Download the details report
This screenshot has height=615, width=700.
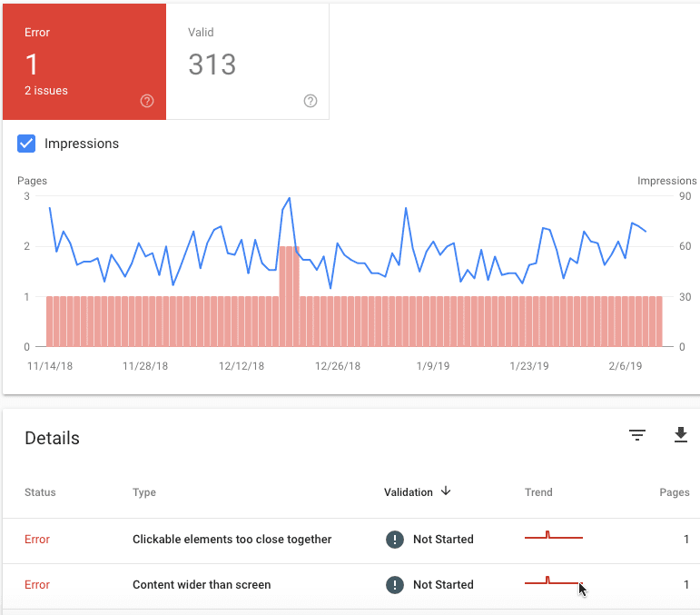click(680, 434)
